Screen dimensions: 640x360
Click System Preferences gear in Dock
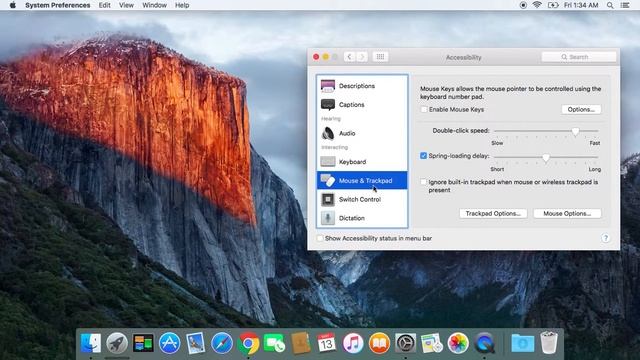tap(405, 342)
